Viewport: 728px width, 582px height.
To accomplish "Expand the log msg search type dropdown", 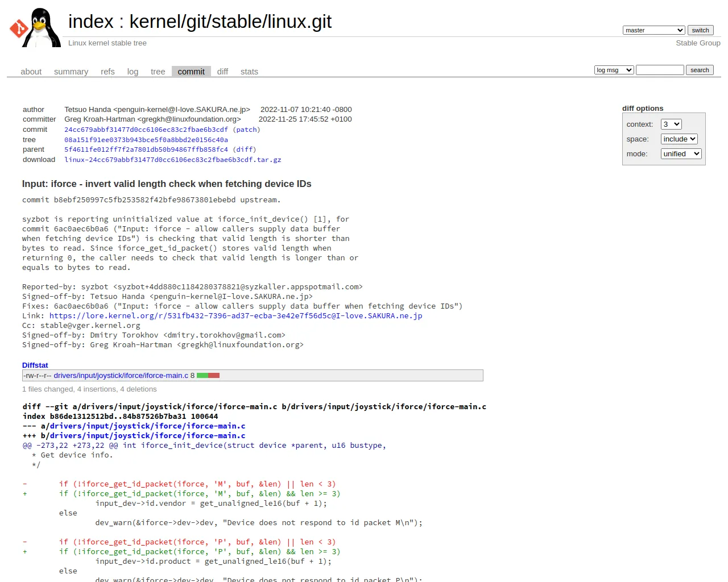I will click(x=614, y=70).
